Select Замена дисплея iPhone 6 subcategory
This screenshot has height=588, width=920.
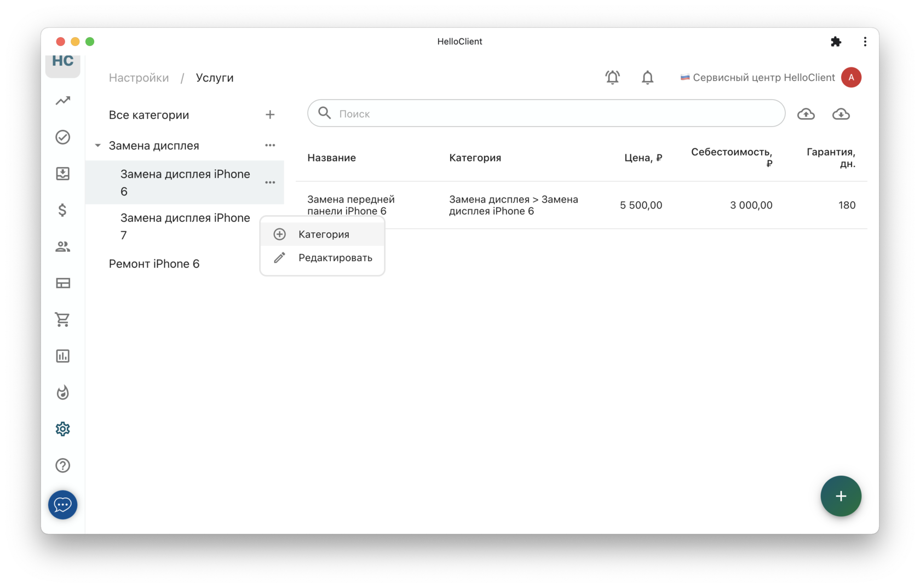tap(185, 182)
